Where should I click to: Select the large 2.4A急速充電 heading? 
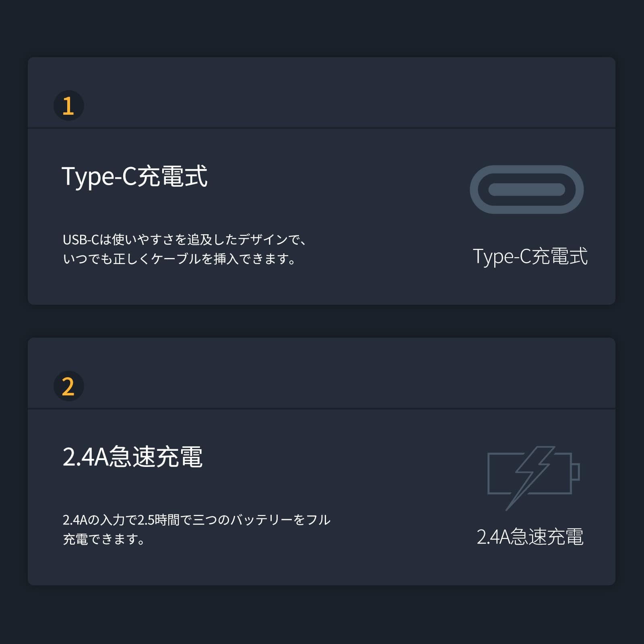pos(132,457)
